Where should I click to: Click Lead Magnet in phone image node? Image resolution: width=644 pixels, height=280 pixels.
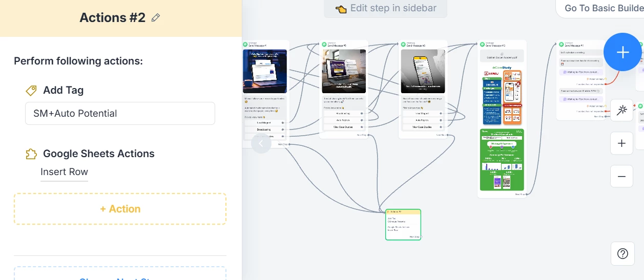click(x=422, y=114)
